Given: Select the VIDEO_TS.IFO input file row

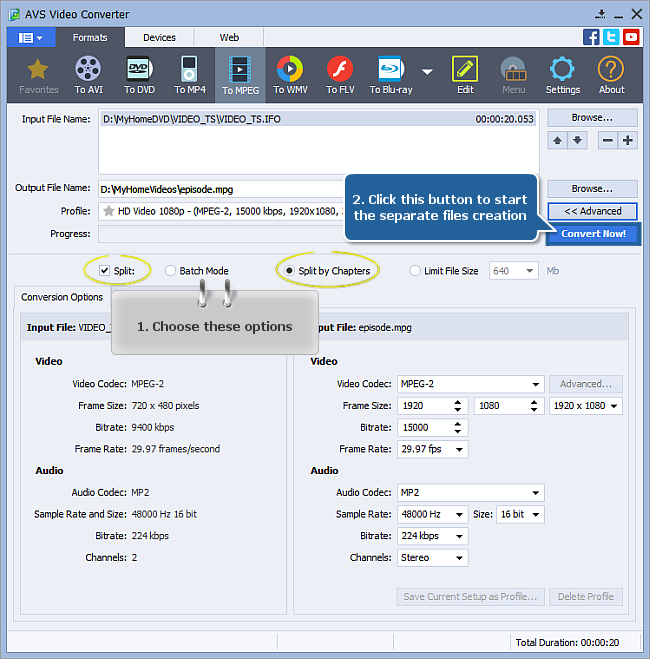Looking at the screenshot, I should (318, 119).
